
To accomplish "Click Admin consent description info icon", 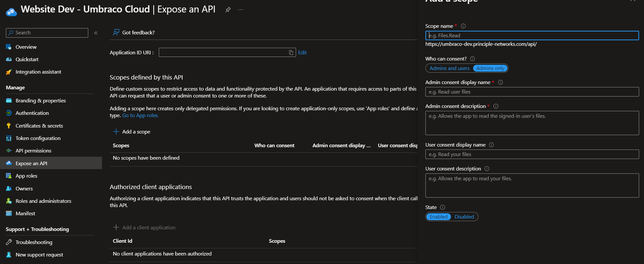I will point(496,106).
